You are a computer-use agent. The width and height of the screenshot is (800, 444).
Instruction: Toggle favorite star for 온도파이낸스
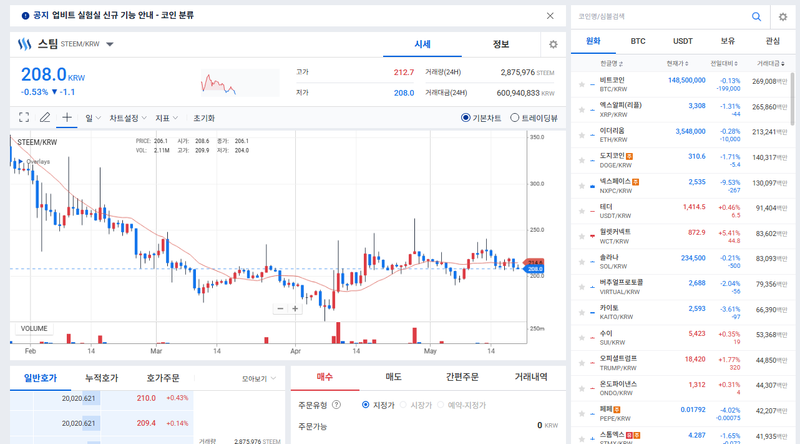tap(582, 388)
